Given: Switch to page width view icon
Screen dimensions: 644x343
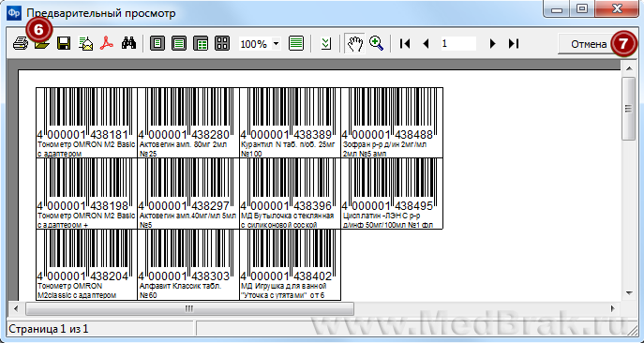Looking at the screenshot, I should [x=179, y=43].
